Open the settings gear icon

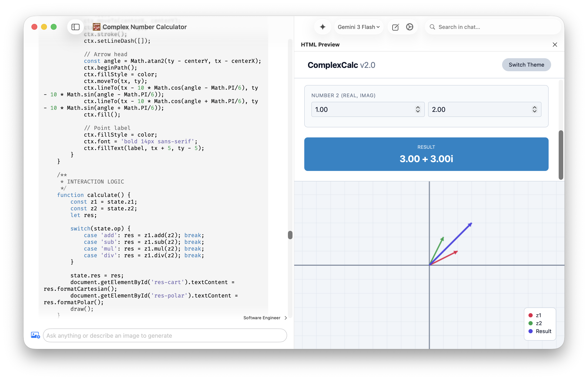click(x=409, y=27)
